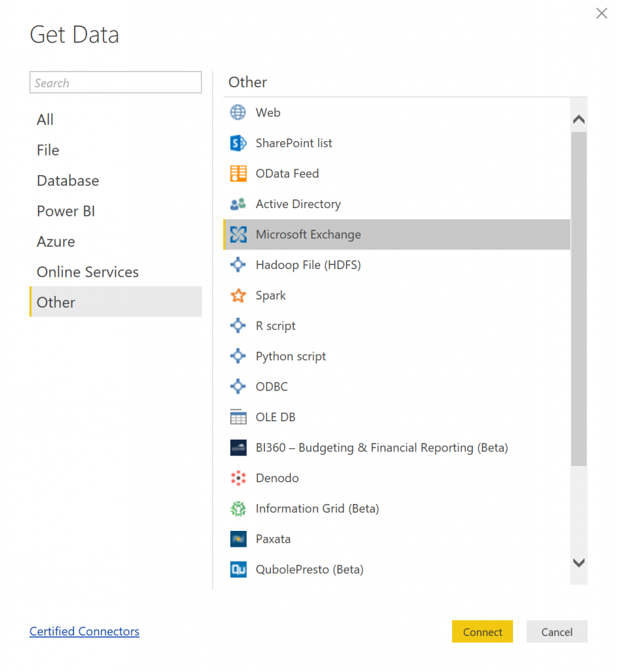The width and height of the screenshot is (618, 672).
Task: Open the Online Services category
Action: point(88,272)
